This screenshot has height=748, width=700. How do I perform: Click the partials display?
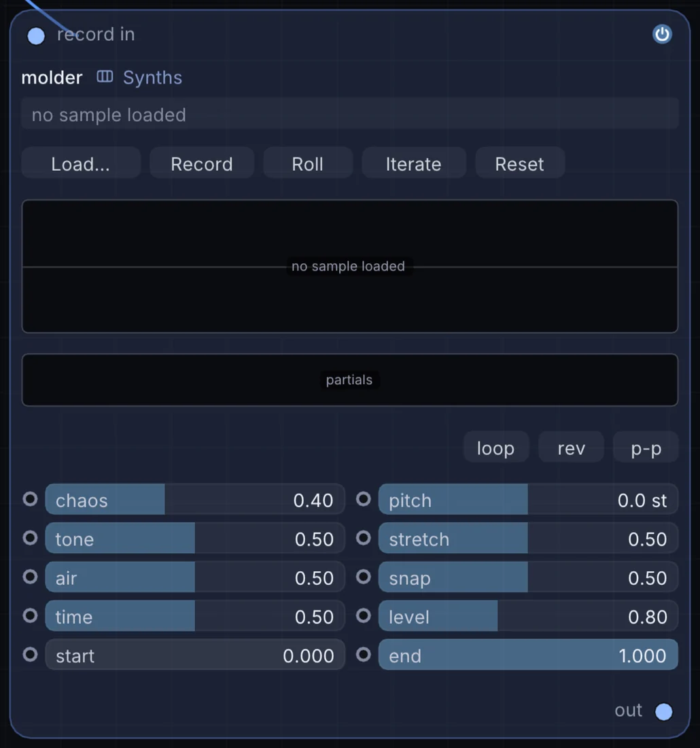(x=350, y=380)
